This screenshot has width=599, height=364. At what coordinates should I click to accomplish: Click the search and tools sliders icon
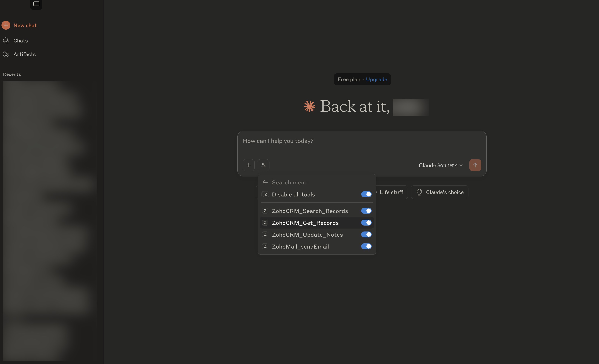(263, 165)
